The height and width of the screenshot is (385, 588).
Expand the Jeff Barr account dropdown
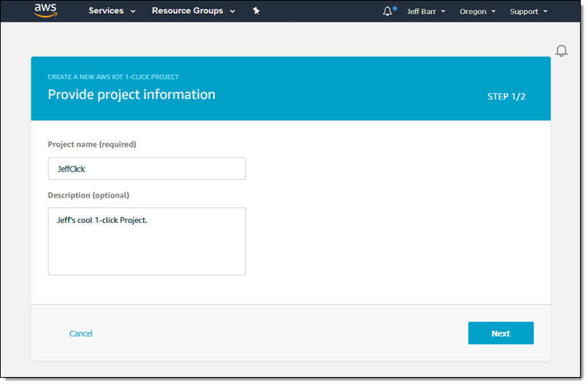tap(426, 12)
